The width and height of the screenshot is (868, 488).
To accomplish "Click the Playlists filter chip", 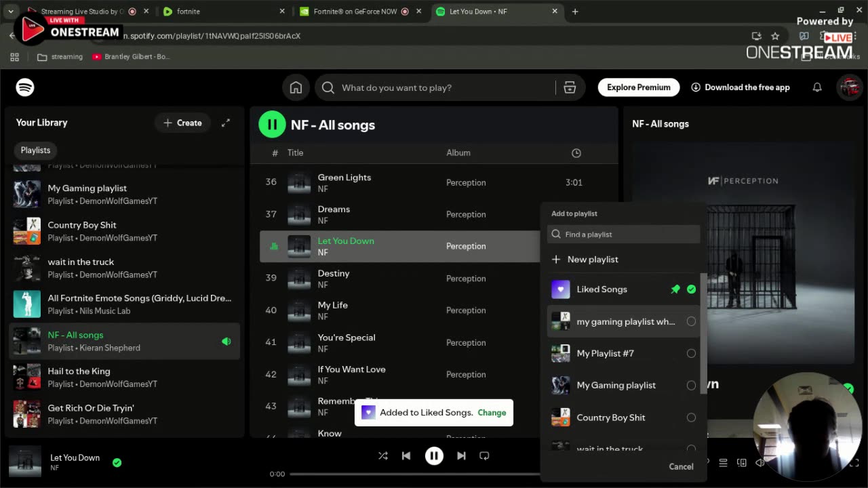I will 35,150.
